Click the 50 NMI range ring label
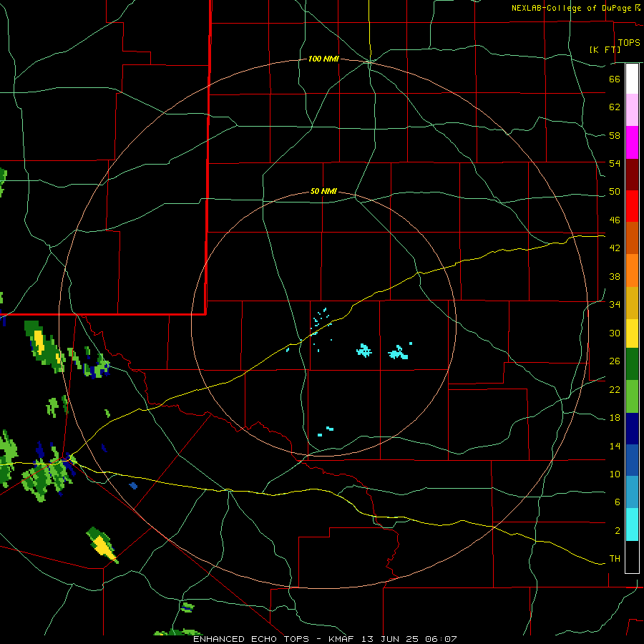The height and width of the screenshot is (644, 644). click(x=323, y=191)
